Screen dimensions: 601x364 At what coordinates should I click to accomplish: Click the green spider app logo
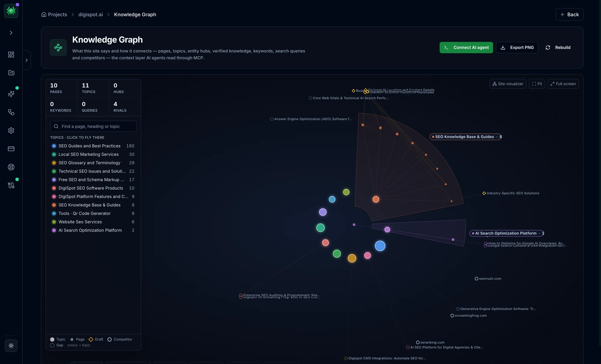coord(11,11)
